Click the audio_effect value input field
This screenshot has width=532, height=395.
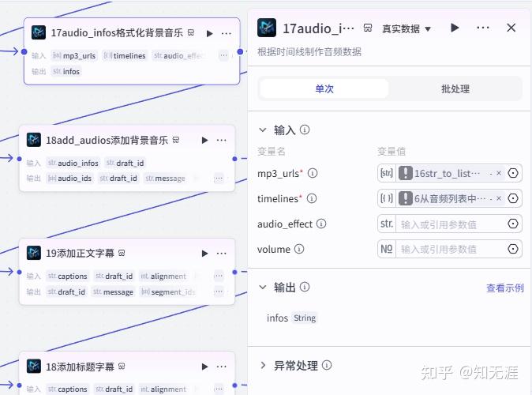451,224
